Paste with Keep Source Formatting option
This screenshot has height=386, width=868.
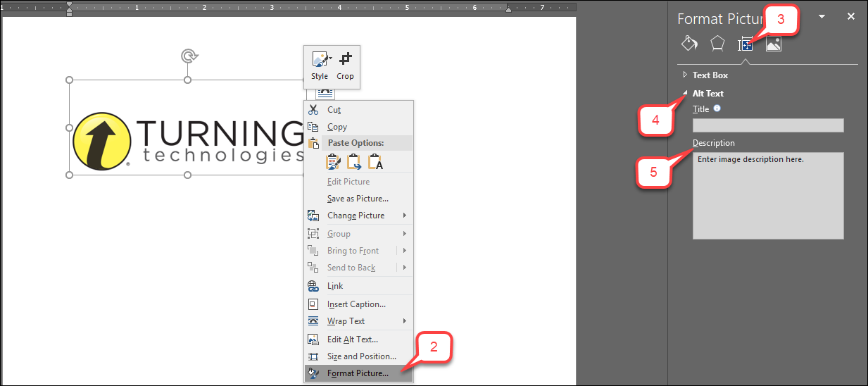point(334,161)
